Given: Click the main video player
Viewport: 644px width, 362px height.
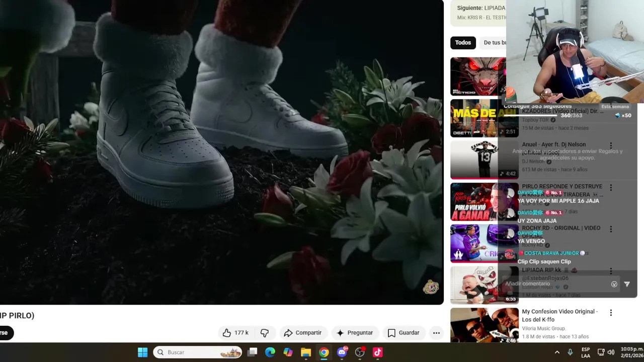Looking at the screenshot, I should click(x=221, y=152).
